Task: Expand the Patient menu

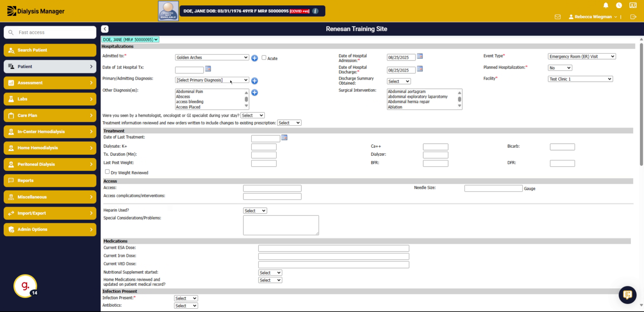Action: [50, 66]
